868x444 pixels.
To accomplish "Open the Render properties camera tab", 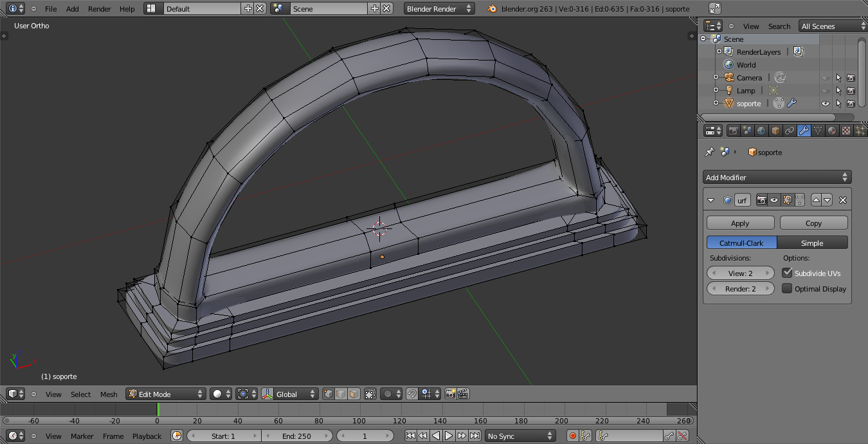I will (x=733, y=131).
